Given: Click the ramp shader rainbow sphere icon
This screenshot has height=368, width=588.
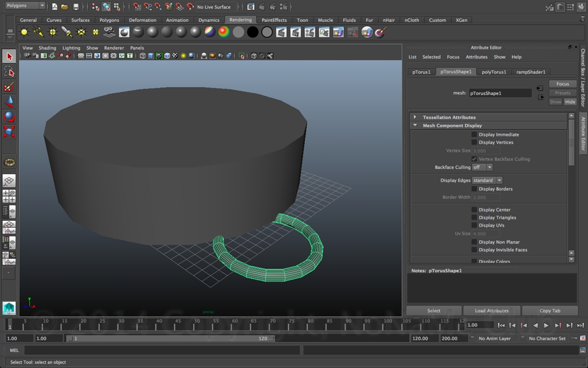Looking at the screenshot, I should pyautogui.click(x=224, y=32).
